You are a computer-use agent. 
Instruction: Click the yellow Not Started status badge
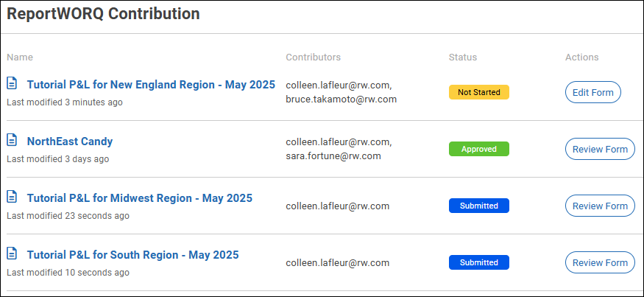pyautogui.click(x=478, y=92)
